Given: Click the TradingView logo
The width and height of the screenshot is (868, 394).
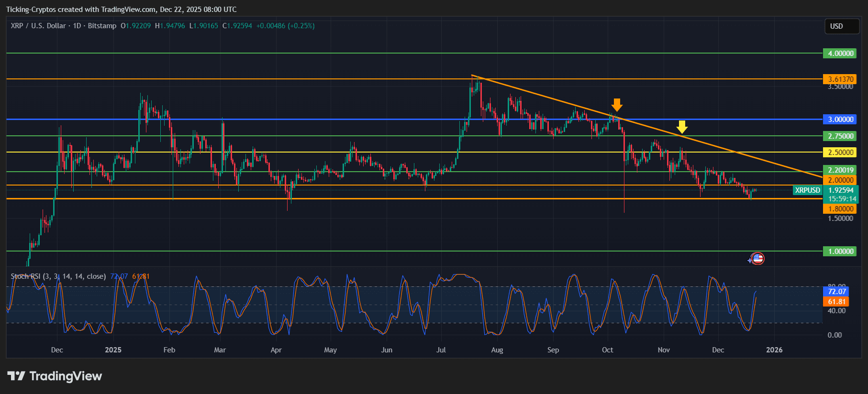Looking at the screenshot, I should point(55,376).
